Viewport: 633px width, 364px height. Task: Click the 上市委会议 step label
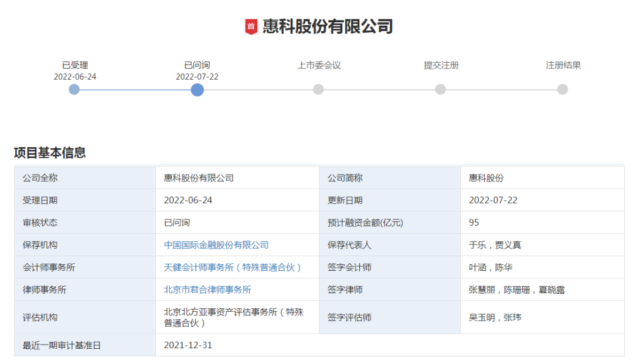[x=319, y=65]
